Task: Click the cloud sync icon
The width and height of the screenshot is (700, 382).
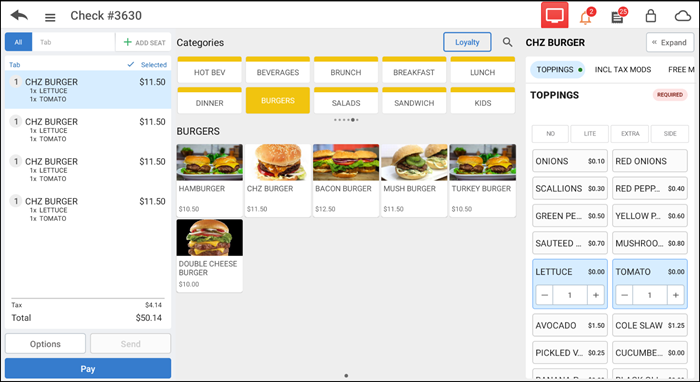Action: click(683, 17)
